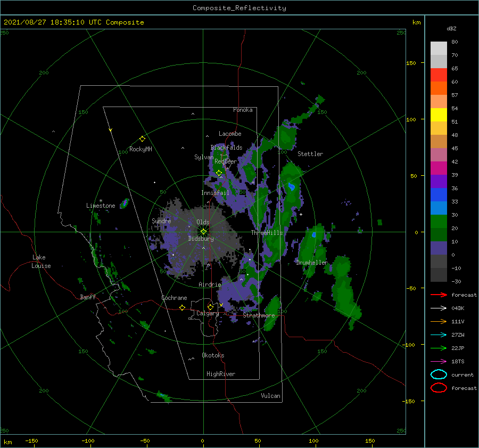Click the dBZ legend heading
The image size is (479, 448).
(x=451, y=28)
